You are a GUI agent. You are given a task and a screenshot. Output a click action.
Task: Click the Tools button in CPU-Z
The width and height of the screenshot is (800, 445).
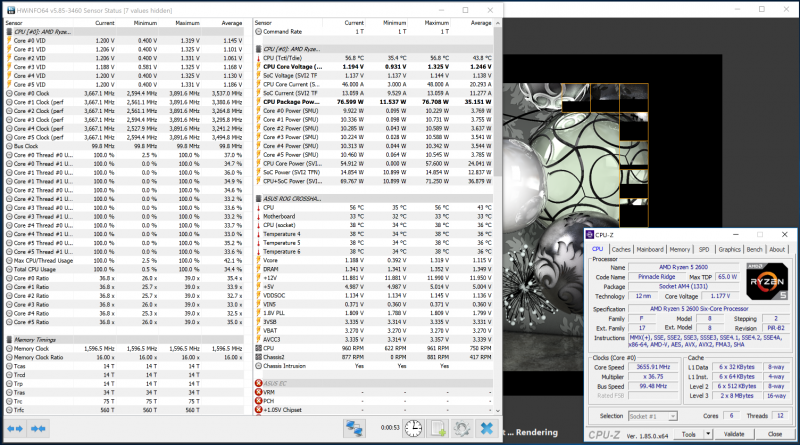click(x=689, y=434)
